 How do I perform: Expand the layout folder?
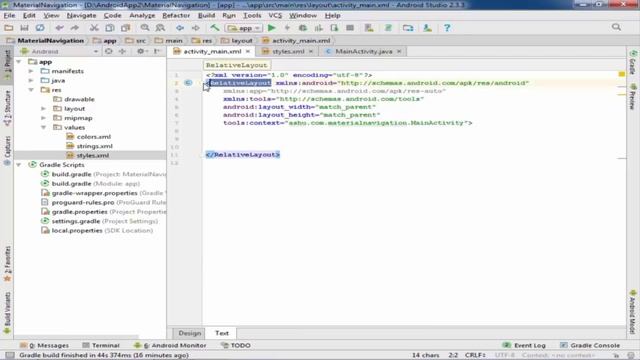tap(44, 109)
